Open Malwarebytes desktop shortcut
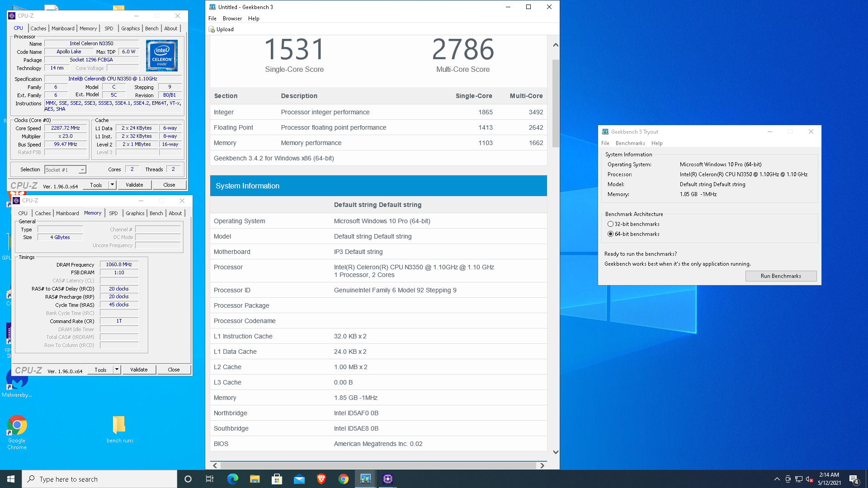 point(17,384)
